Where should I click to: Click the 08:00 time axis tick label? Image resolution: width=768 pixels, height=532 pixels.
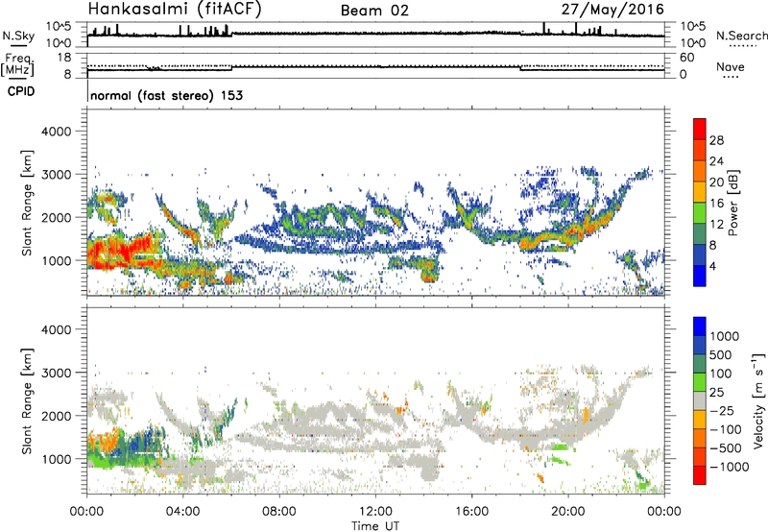coord(279,512)
